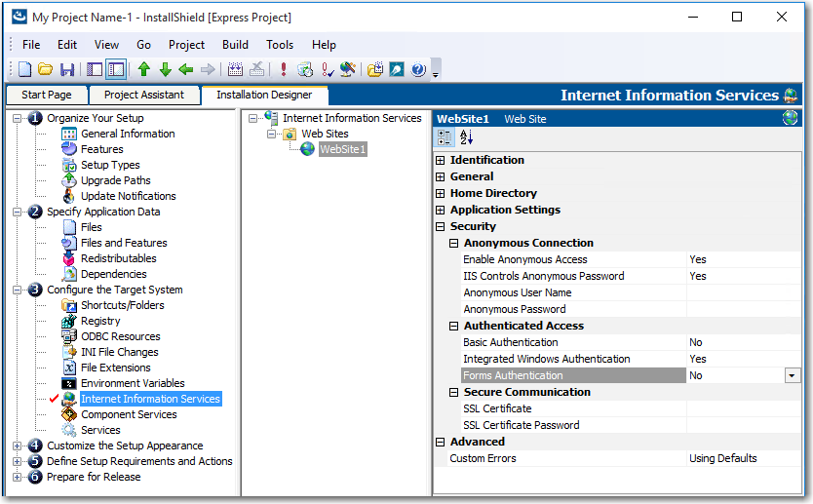Screen dimensions: 813x504
Task: Select WebSite1 node in the IIS tree
Action: tap(342, 149)
